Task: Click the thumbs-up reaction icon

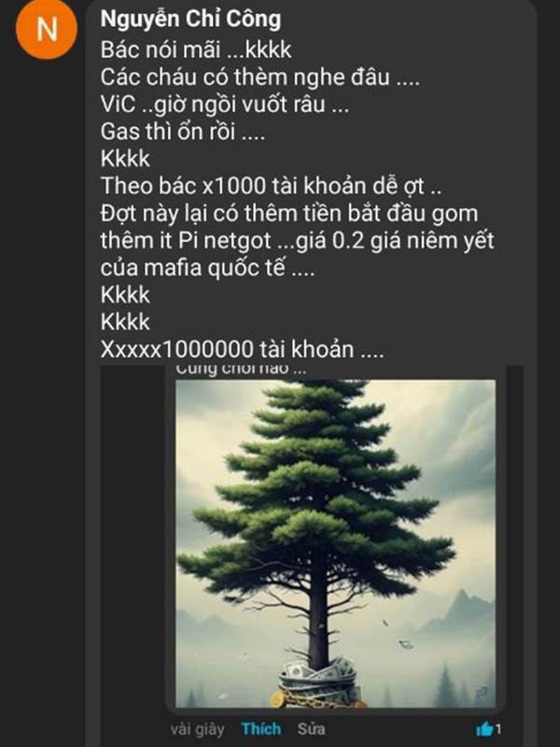Action: pos(484,728)
